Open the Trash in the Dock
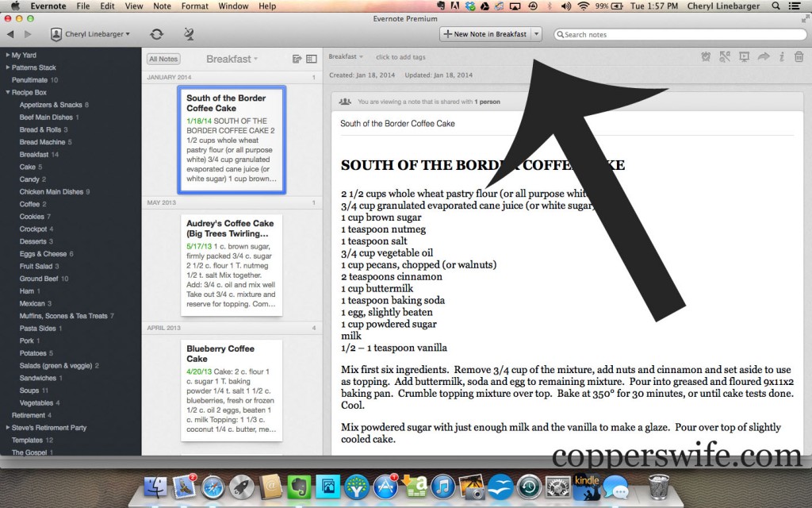Image resolution: width=812 pixels, height=508 pixels. [658, 487]
